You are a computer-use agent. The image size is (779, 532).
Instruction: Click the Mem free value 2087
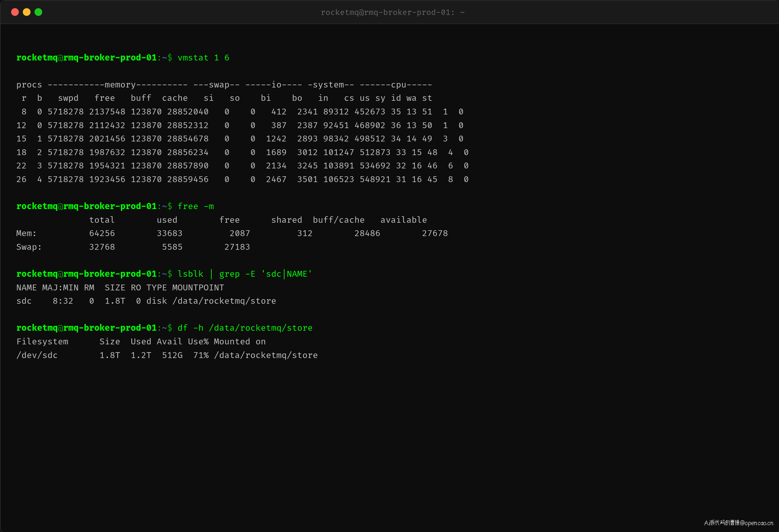(x=240, y=233)
